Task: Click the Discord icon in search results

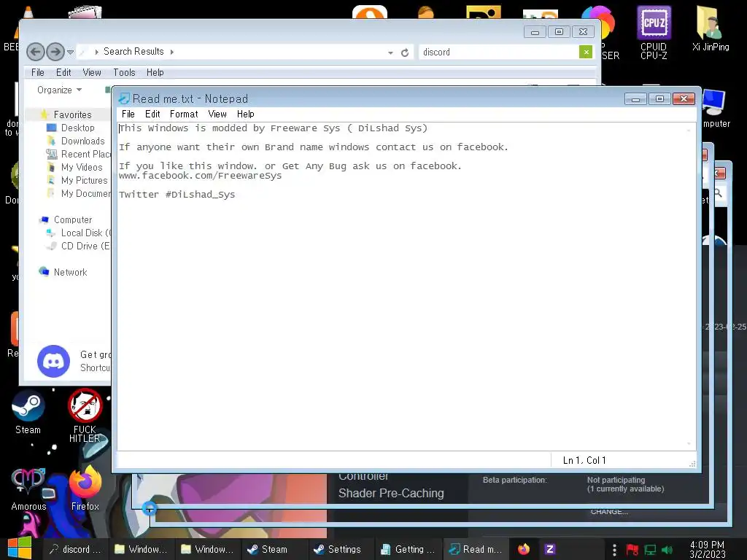Action: (53, 362)
